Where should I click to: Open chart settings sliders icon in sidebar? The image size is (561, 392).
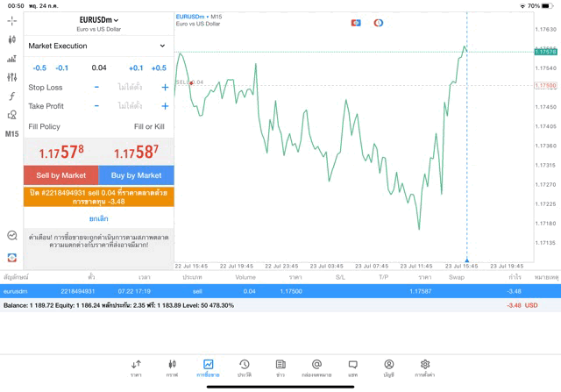click(x=11, y=77)
